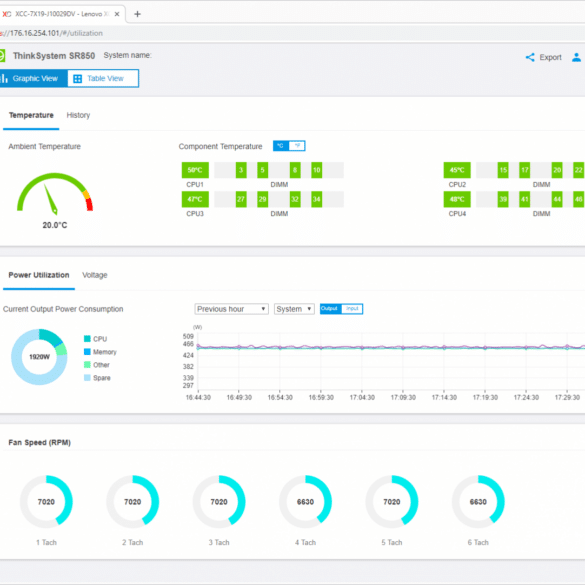The image size is (585, 585).
Task: Click the 5 Tach fan gauge
Action: click(392, 502)
